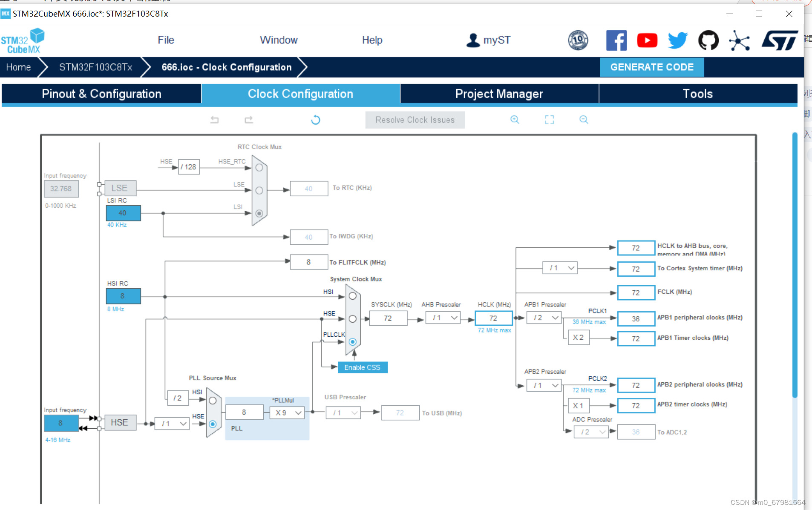Open the YouTube icon link
This screenshot has width=812, height=510.
647,40
